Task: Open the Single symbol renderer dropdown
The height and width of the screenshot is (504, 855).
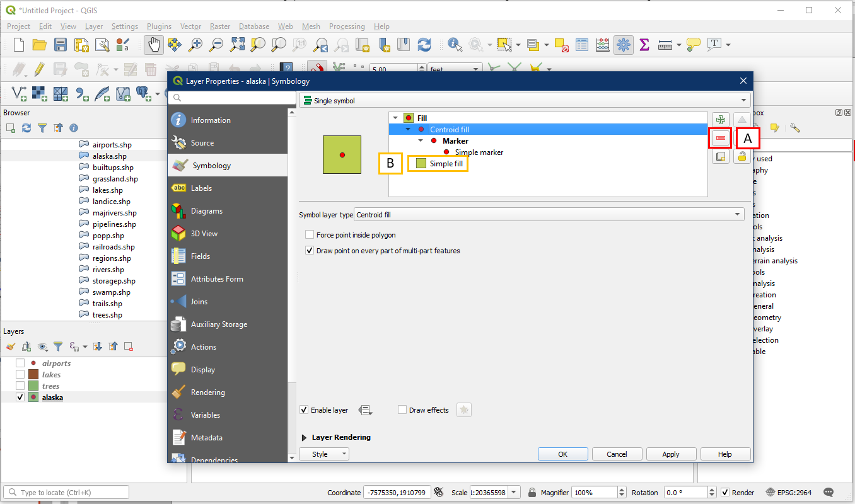Action: (524, 101)
